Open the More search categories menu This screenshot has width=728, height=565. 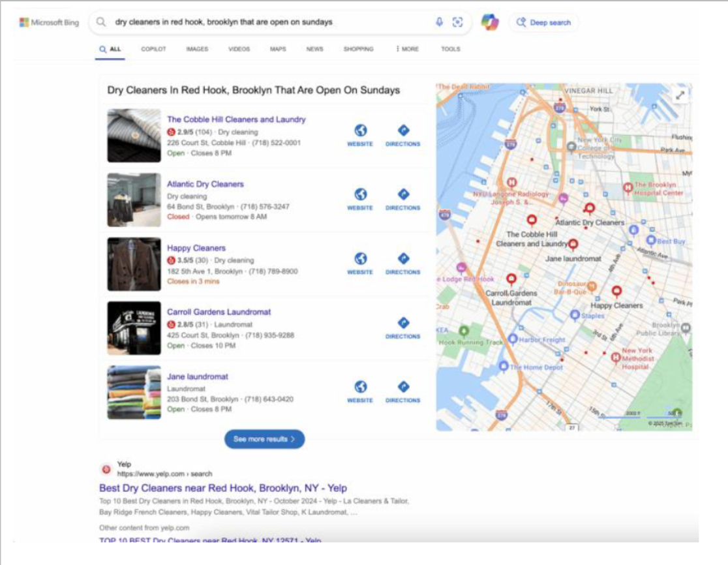[408, 49]
